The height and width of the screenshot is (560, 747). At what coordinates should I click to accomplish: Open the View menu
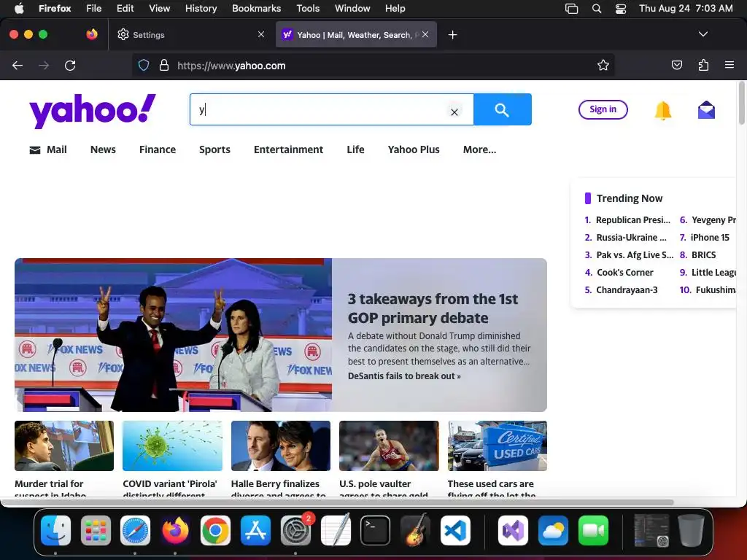pos(159,9)
